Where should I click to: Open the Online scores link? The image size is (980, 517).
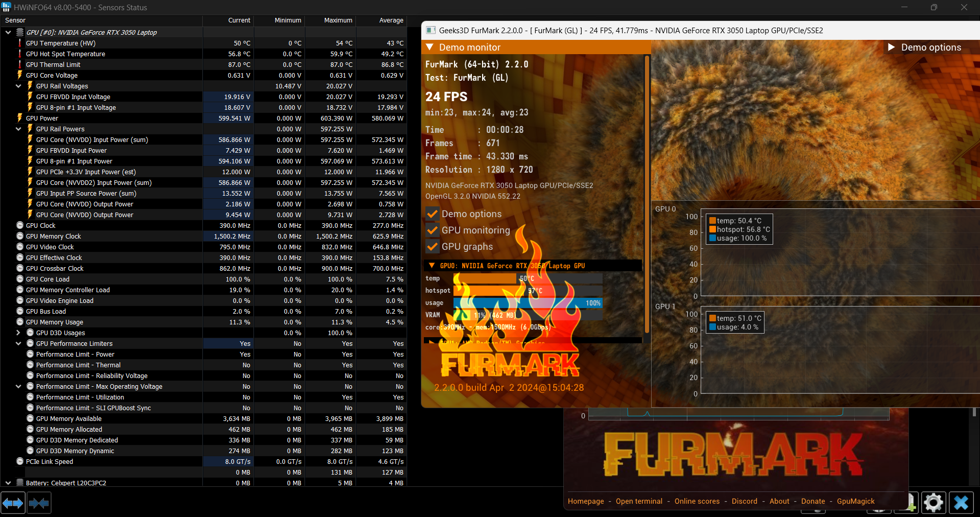point(697,501)
